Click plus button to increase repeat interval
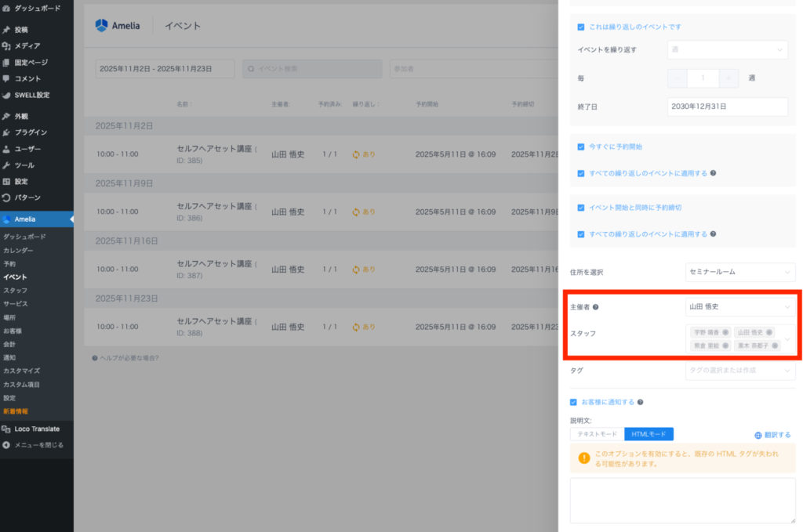803x532 pixels. point(729,78)
